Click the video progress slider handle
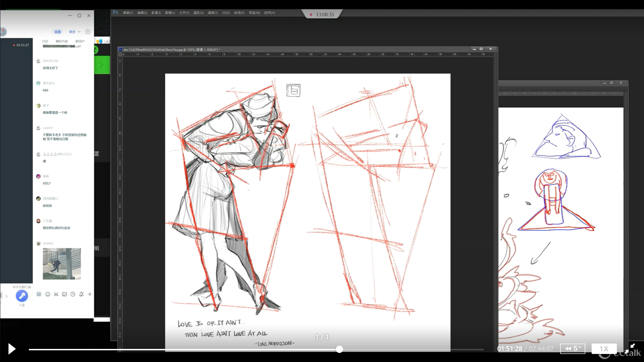644x362 pixels. tap(339, 349)
